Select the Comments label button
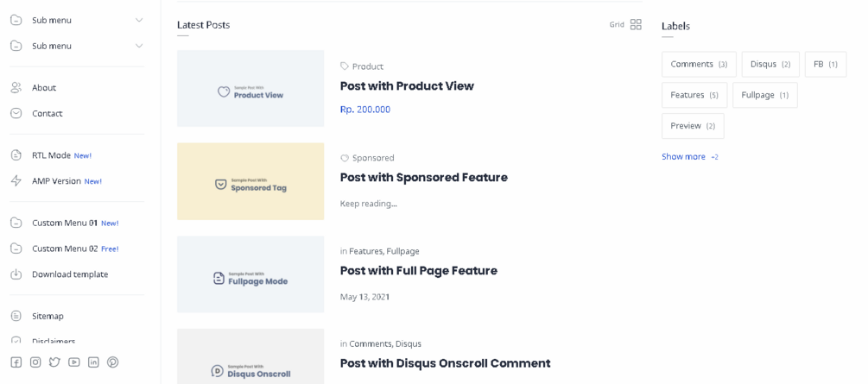This screenshot has width=868, height=384. [x=699, y=65]
